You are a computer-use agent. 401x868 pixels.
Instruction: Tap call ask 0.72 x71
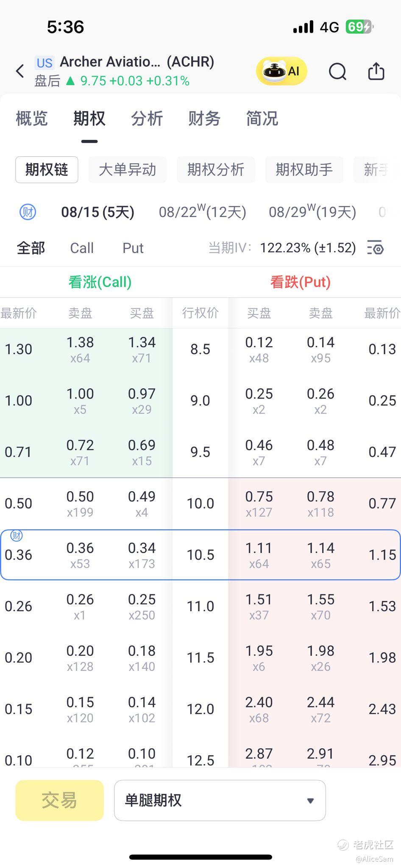[80, 452]
